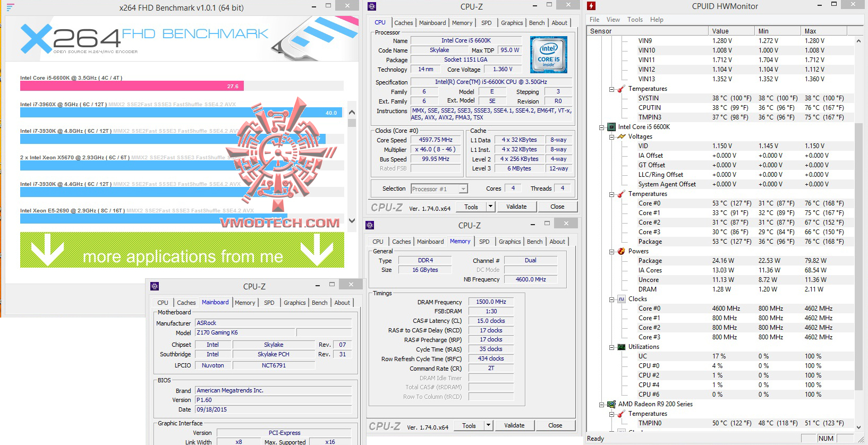868x445 pixels.
Task: Click the waveform icon beside Clocks
Action: tap(621, 299)
